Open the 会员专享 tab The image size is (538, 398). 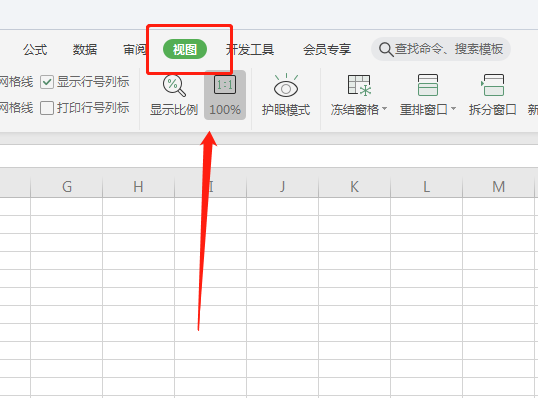coord(327,50)
